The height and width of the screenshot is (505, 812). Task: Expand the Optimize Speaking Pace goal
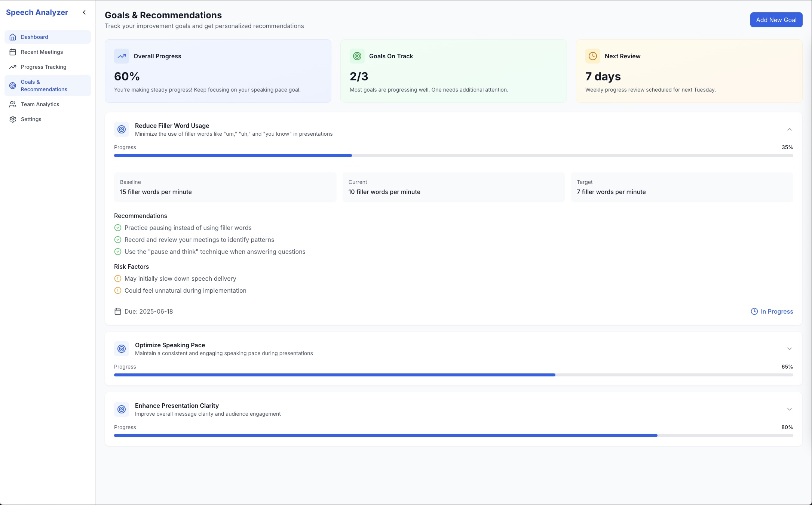[x=789, y=349]
